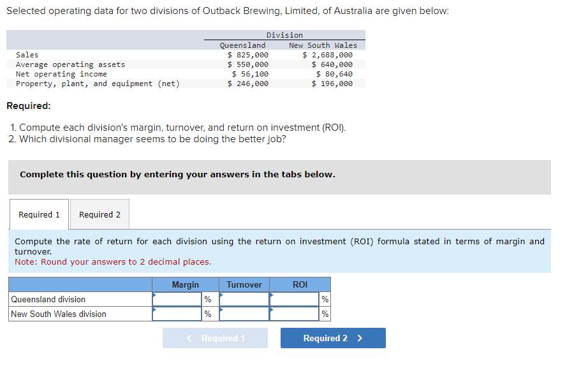Select the Required 1 tab
The height and width of the screenshot is (375, 588).
coord(38,214)
